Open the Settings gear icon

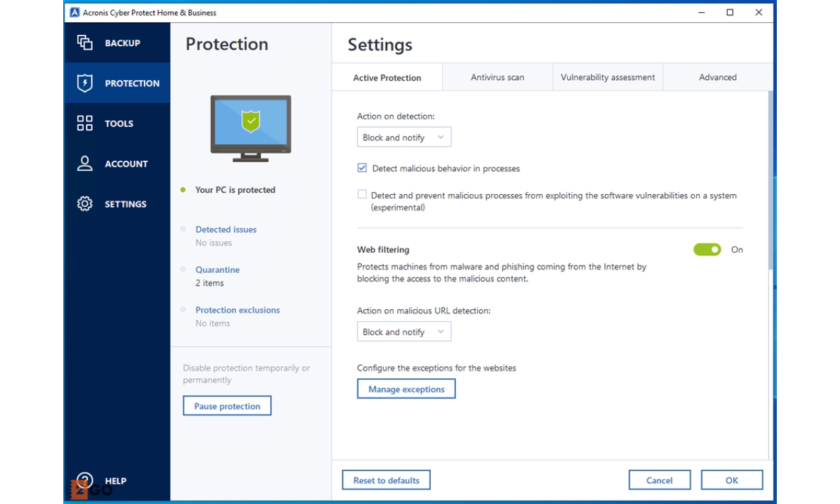85,204
